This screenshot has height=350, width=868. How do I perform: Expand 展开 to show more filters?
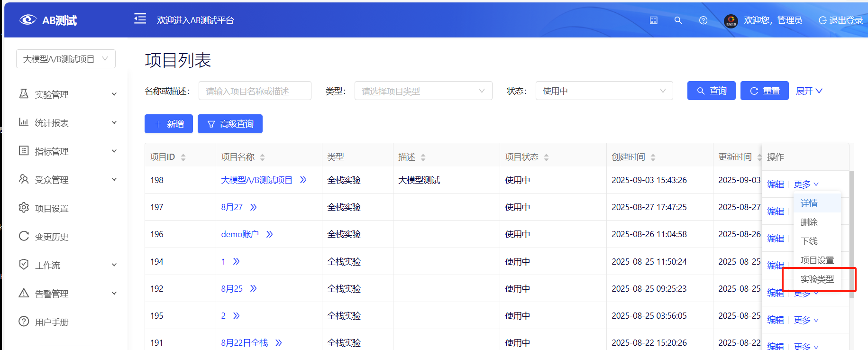tap(809, 91)
